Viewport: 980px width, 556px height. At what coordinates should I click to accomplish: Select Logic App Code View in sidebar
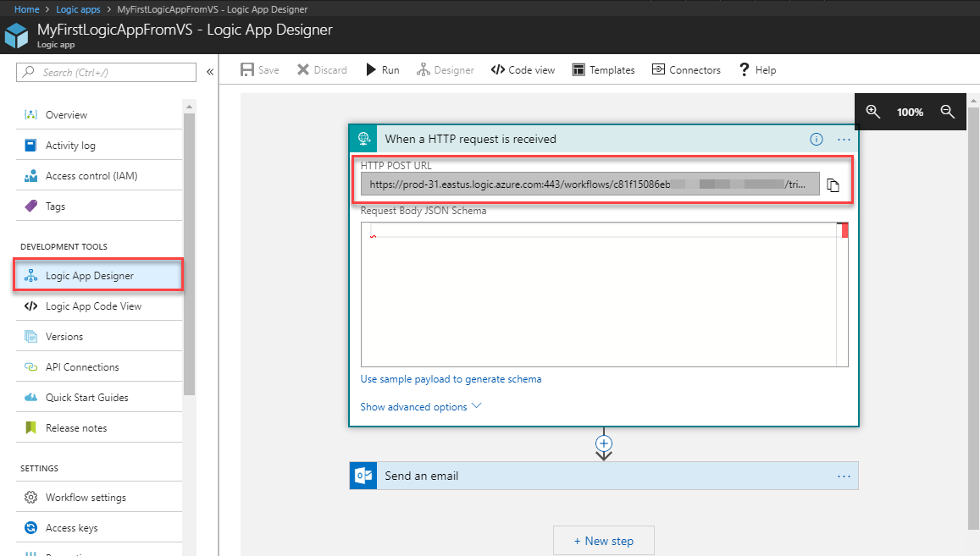point(93,306)
